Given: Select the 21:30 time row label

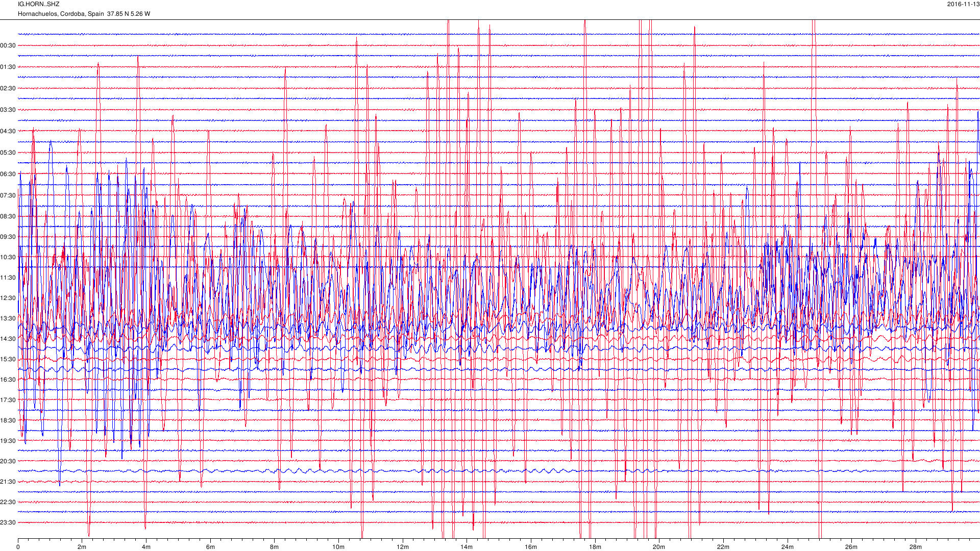Looking at the screenshot, I should [x=8, y=482].
